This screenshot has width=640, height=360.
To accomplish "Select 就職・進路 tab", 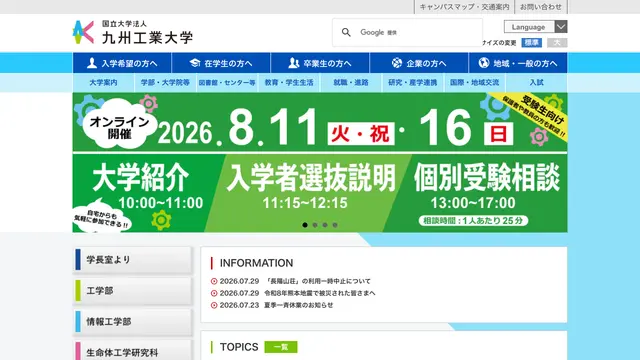I will tap(351, 82).
